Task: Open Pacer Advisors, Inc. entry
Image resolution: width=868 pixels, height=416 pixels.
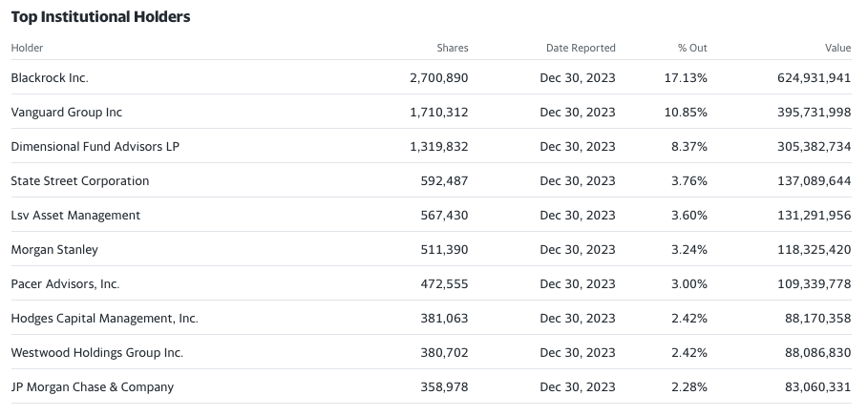Action: click(65, 283)
